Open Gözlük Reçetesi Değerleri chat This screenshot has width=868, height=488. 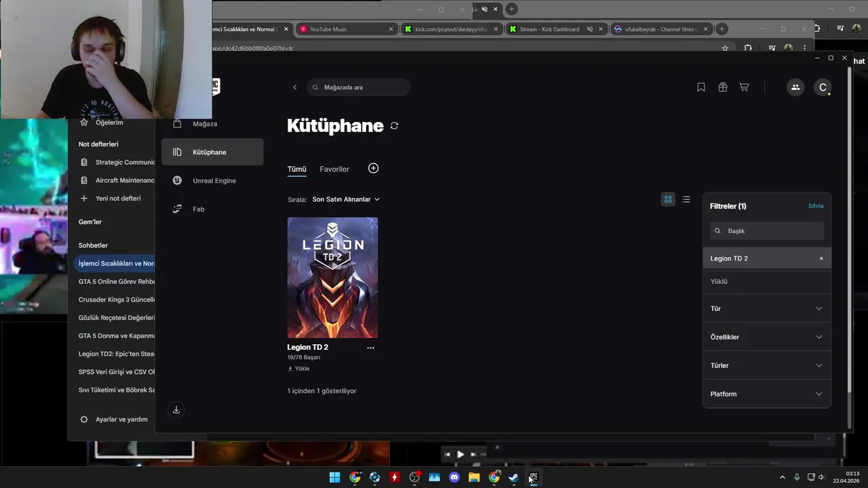coord(117,318)
